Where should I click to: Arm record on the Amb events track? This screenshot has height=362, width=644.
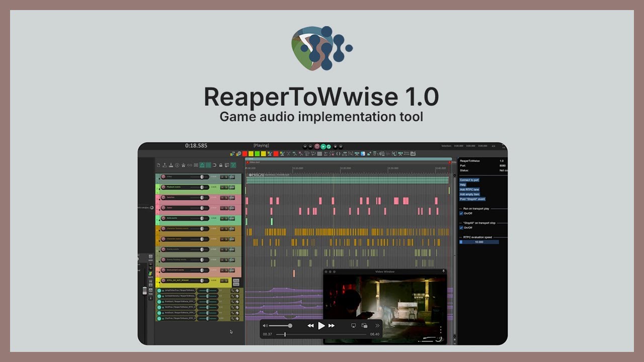[164, 218]
